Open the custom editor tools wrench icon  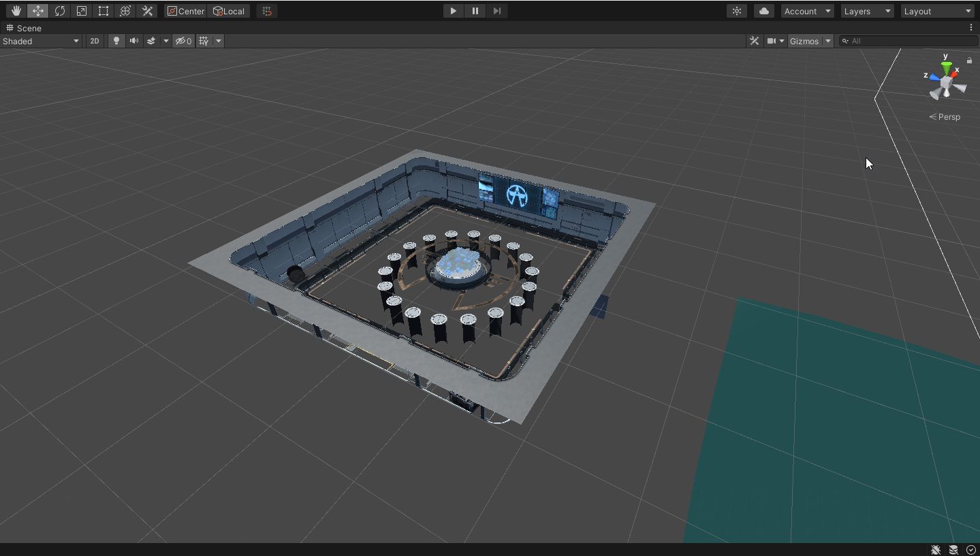click(147, 10)
